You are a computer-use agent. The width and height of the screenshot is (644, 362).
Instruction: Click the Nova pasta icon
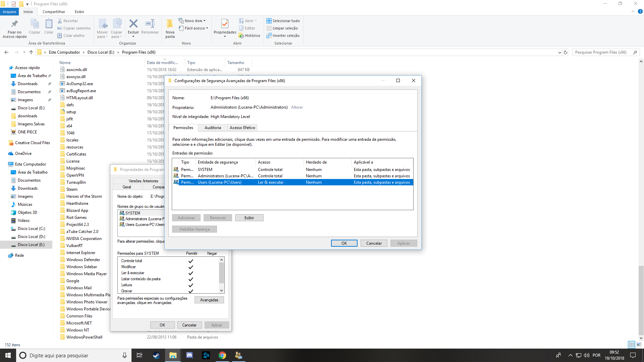click(x=170, y=24)
